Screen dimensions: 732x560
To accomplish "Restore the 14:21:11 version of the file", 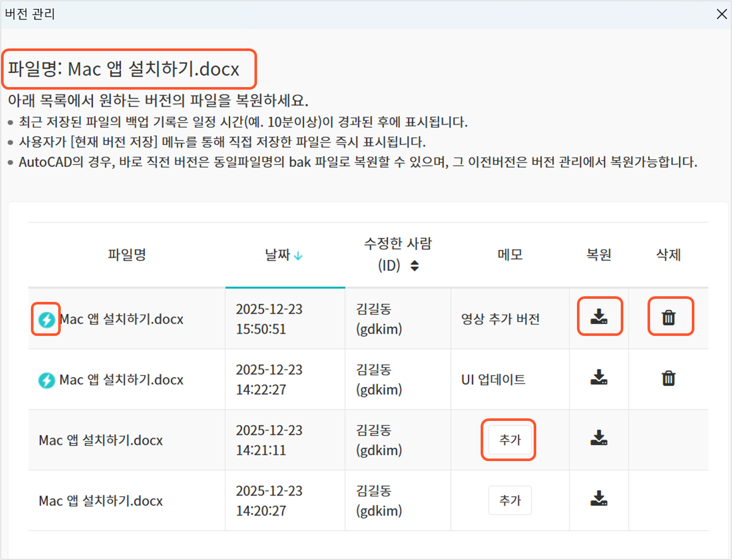I will click(x=599, y=439).
